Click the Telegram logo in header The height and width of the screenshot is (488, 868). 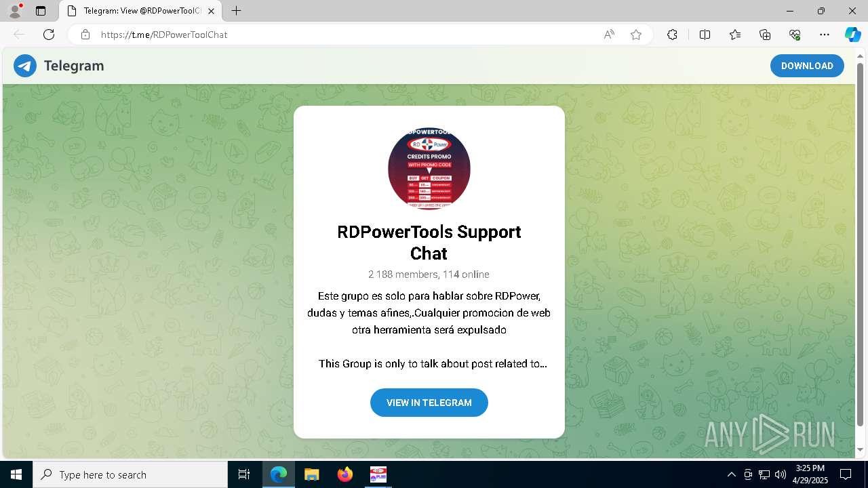tap(25, 66)
